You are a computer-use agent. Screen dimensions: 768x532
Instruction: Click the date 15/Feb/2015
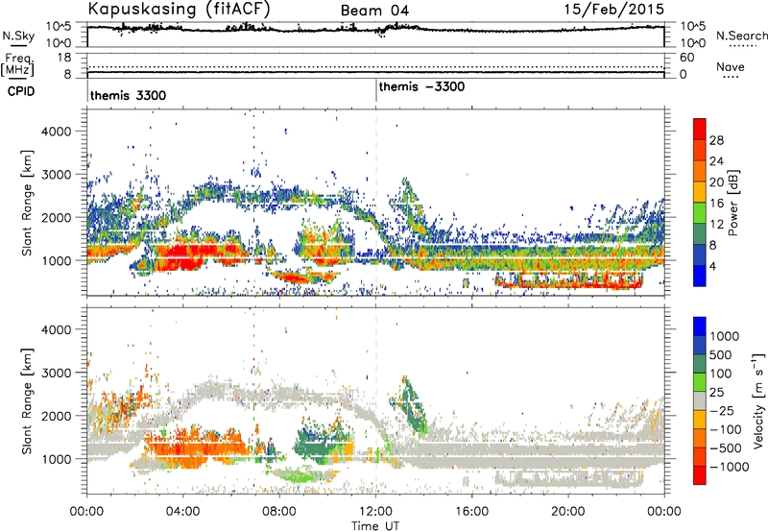point(614,9)
